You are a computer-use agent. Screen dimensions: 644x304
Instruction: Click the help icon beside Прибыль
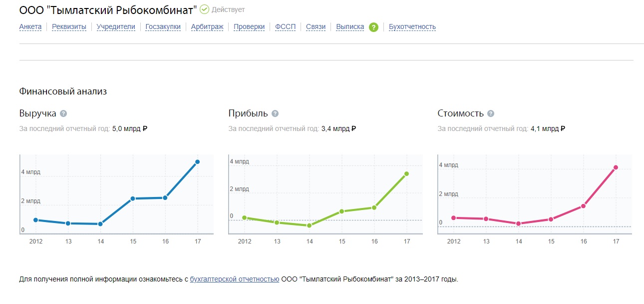[275, 113]
